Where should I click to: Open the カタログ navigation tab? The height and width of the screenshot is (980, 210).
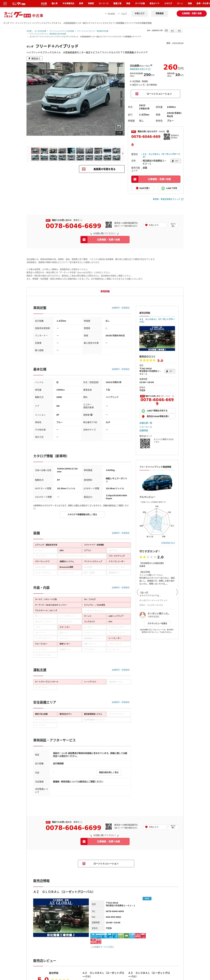click(168, 3)
